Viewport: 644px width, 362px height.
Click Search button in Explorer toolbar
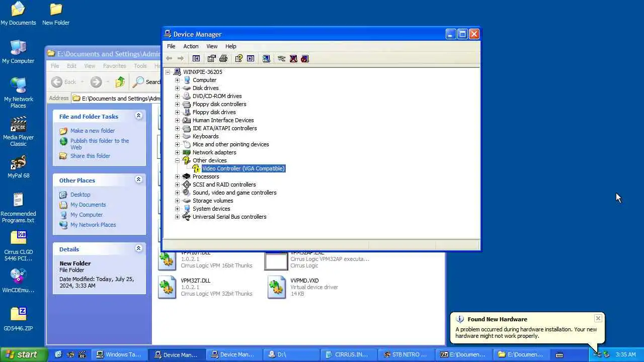(x=146, y=82)
